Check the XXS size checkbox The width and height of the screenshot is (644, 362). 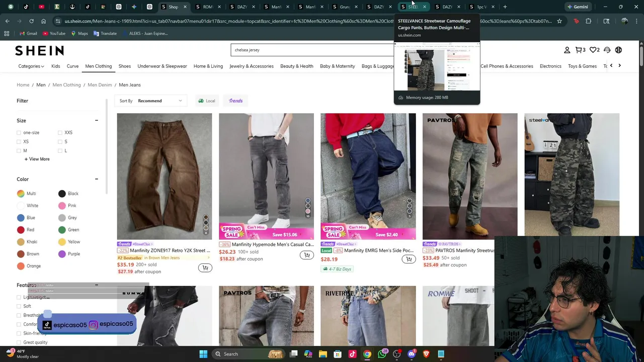60,133
